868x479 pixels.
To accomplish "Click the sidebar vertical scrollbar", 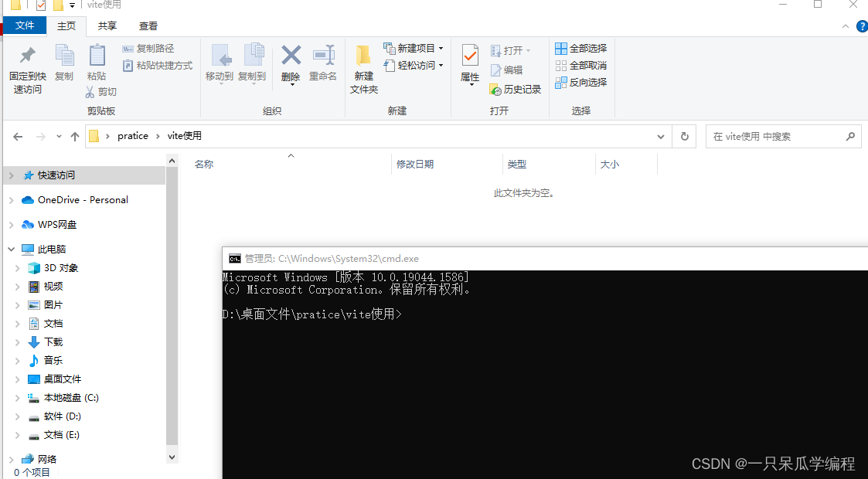I will pos(172,309).
